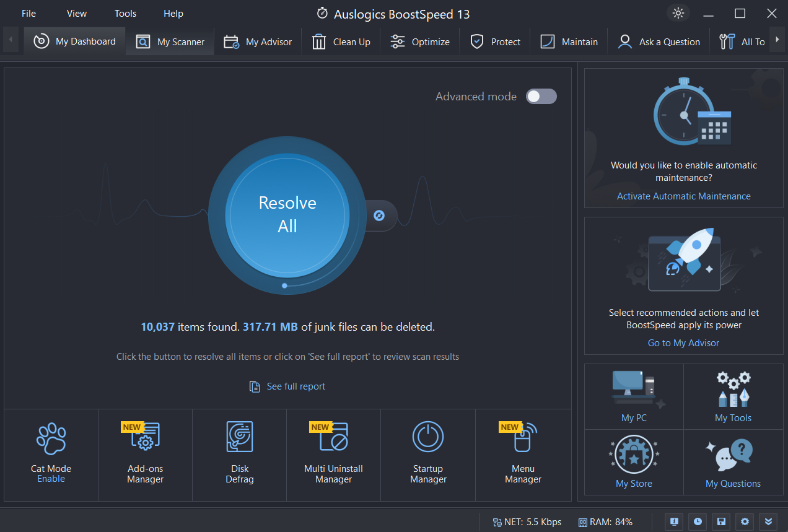Open Add-ons Manager tool
This screenshot has height=532, width=788.
click(x=146, y=455)
